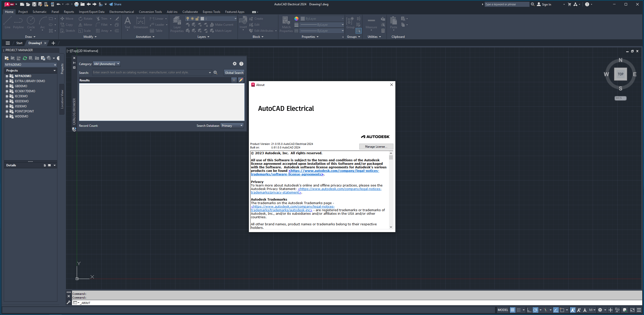Screen dimensions: 644x315
Task: Open the layer name dropdown showing 0
Action: click(x=211, y=19)
